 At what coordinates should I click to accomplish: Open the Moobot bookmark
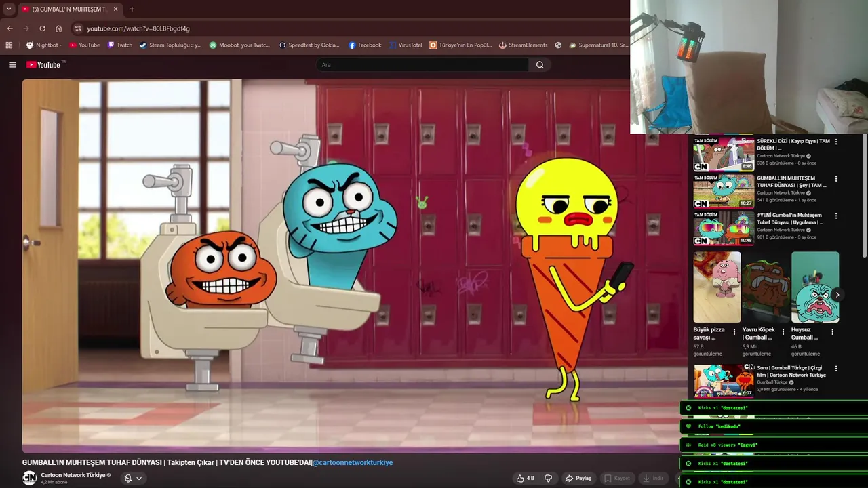click(239, 45)
